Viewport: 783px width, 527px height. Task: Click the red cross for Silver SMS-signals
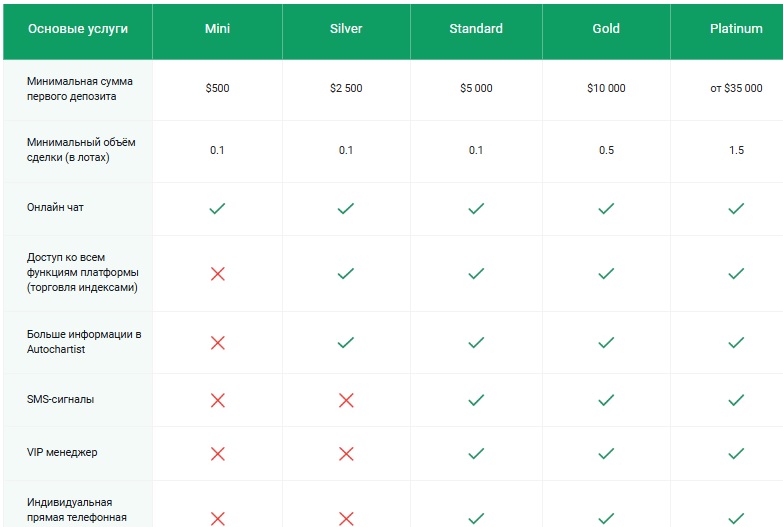[346, 400]
